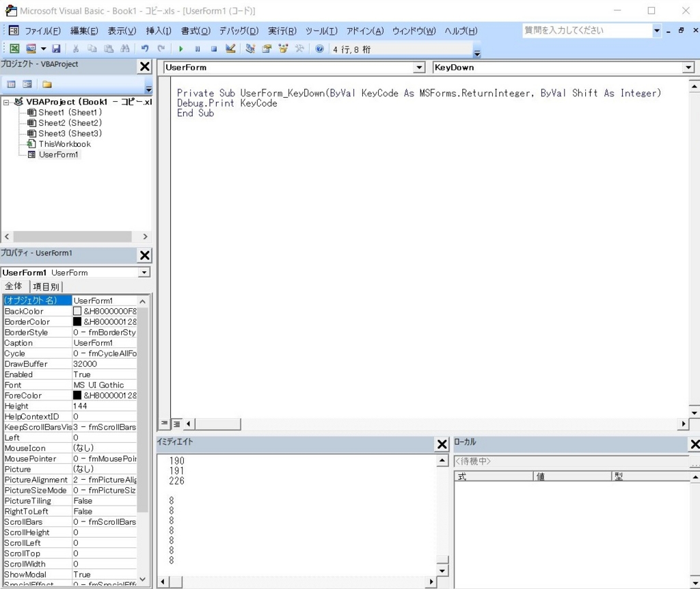Image resolution: width=700 pixels, height=589 pixels.
Task: Click the Save icon on the toolbar
Action: [x=57, y=48]
